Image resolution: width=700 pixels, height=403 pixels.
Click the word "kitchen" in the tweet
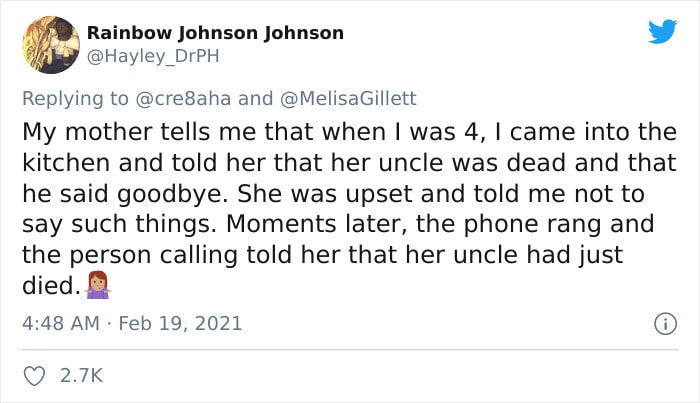click(x=66, y=163)
